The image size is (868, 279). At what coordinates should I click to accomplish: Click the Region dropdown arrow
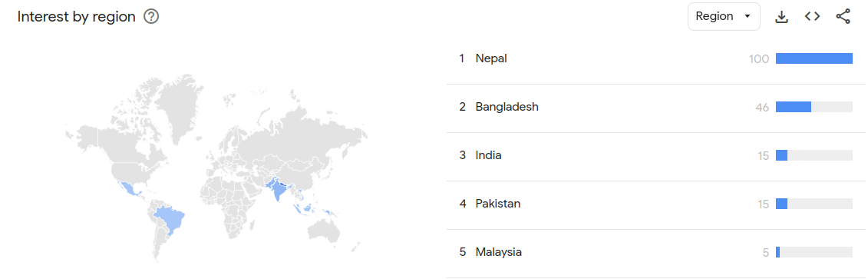click(748, 17)
